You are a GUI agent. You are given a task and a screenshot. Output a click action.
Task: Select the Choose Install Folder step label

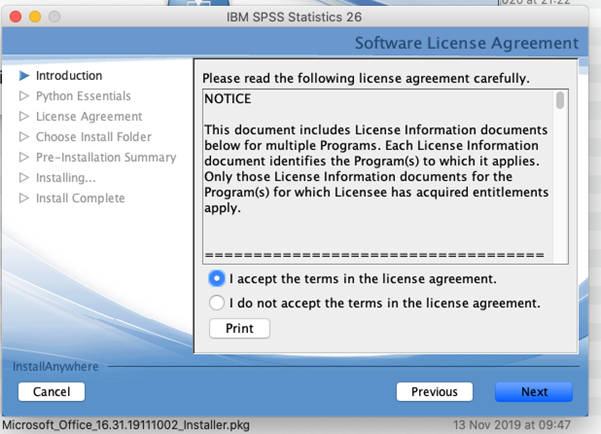[x=94, y=137]
